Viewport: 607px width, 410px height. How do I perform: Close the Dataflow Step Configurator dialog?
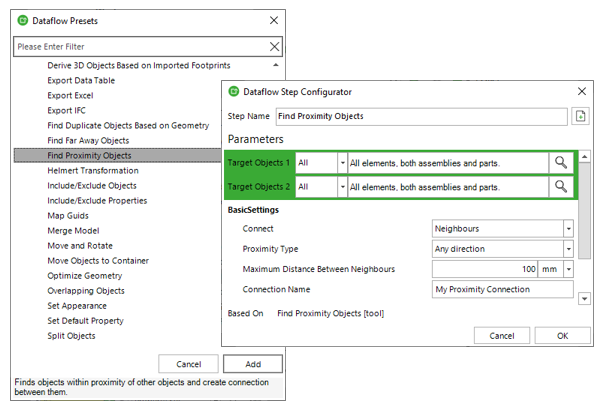[582, 91]
